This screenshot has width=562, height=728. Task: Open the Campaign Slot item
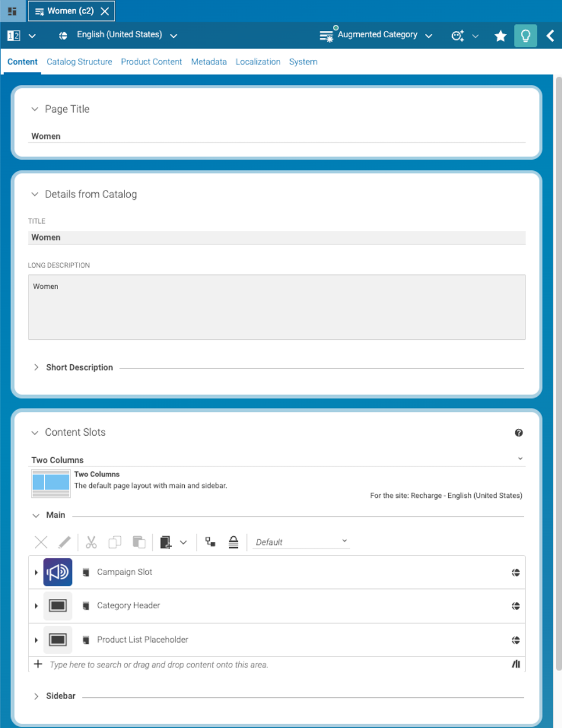[x=124, y=572]
